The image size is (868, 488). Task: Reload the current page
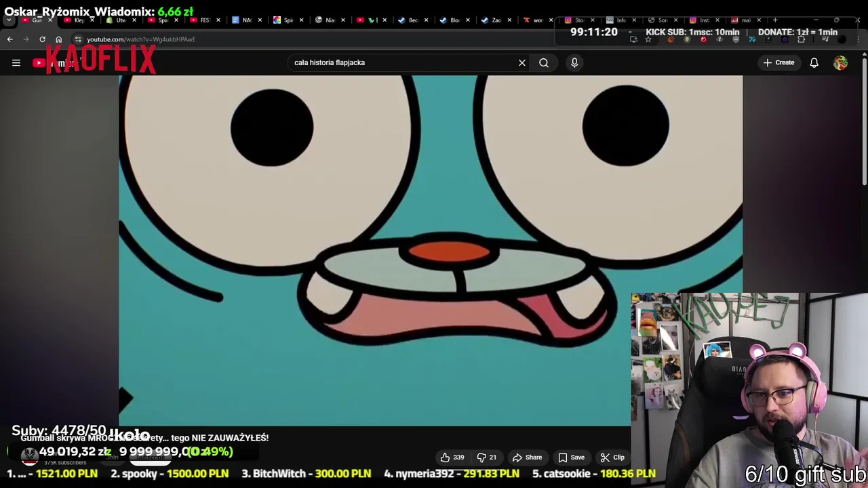point(43,39)
